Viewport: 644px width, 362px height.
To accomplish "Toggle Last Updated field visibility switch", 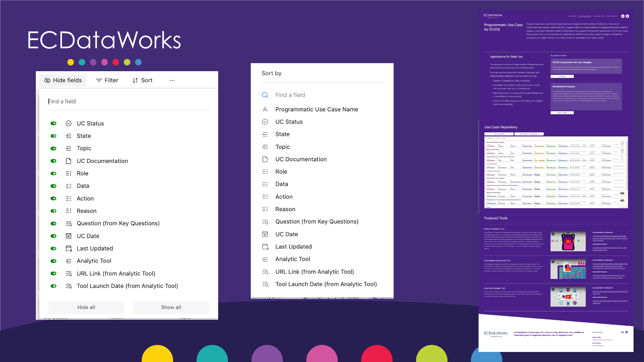I will (x=54, y=249).
